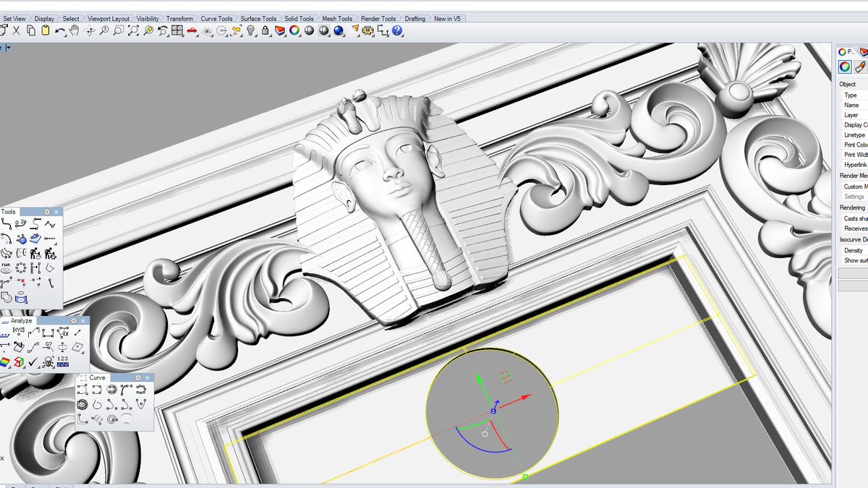The image size is (868, 488).
Task: Click the circle through points icon in Curve panel
Action: pyautogui.click(x=82, y=405)
